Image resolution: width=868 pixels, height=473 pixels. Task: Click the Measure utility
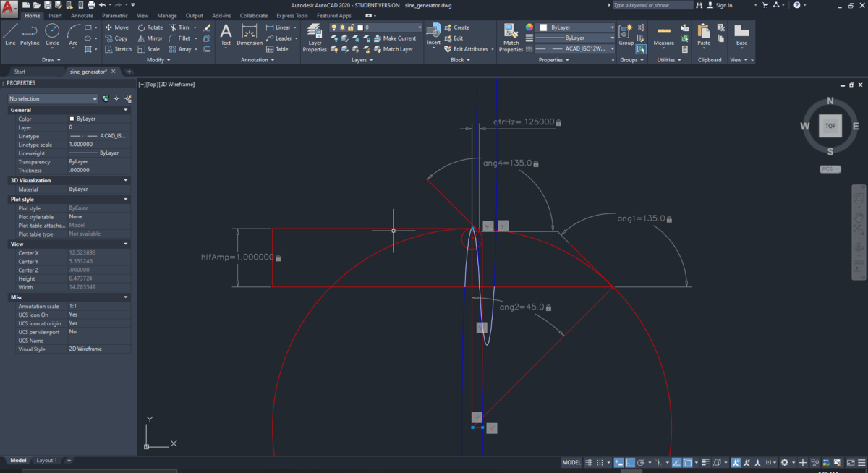point(663,35)
